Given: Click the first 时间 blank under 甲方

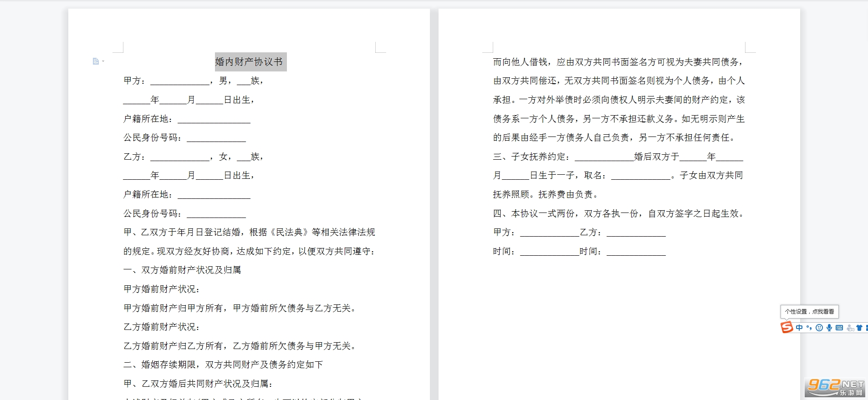Looking at the screenshot, I should tap(550, 252).
